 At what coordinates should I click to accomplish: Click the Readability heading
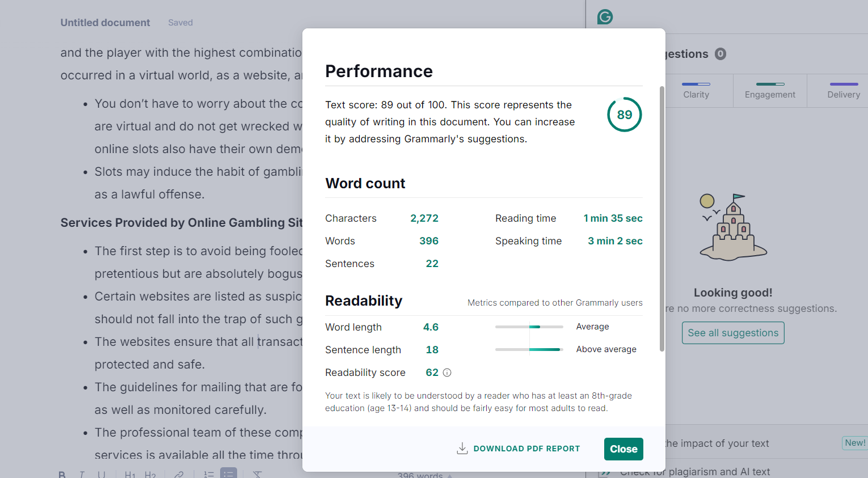pyautogui.click(x=364, y=301)
